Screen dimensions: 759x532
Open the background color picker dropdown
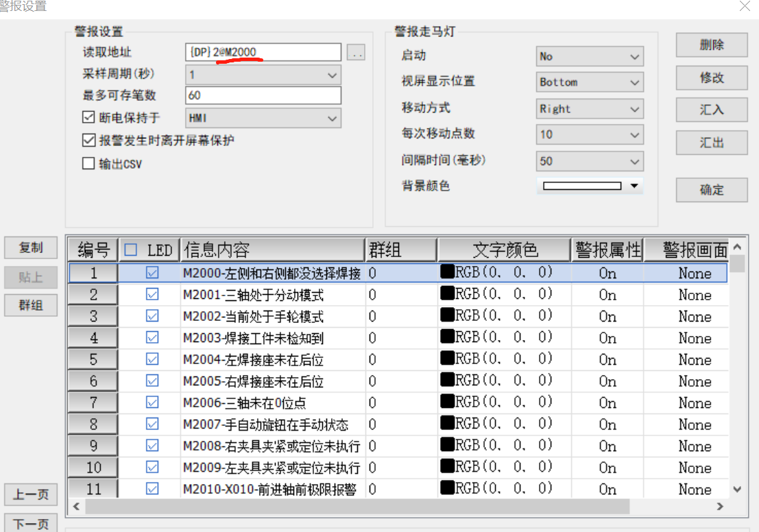tap(634, 186)
